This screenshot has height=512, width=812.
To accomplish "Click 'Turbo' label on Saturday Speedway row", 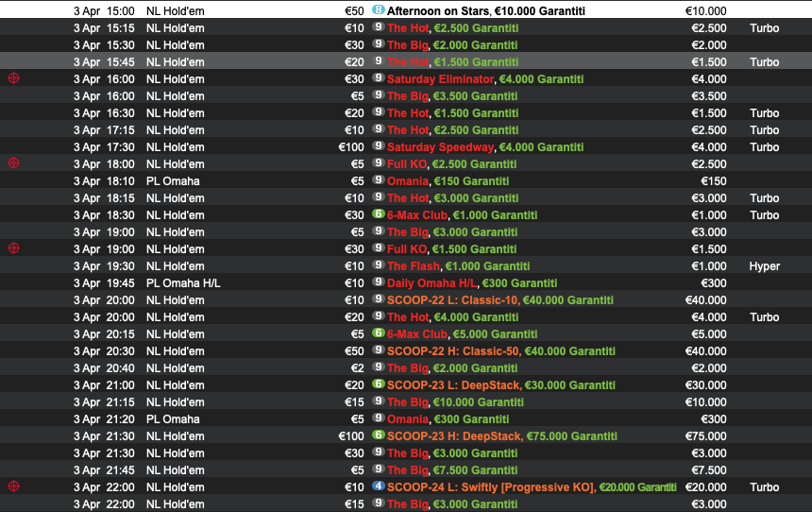I will pos(765,147).
